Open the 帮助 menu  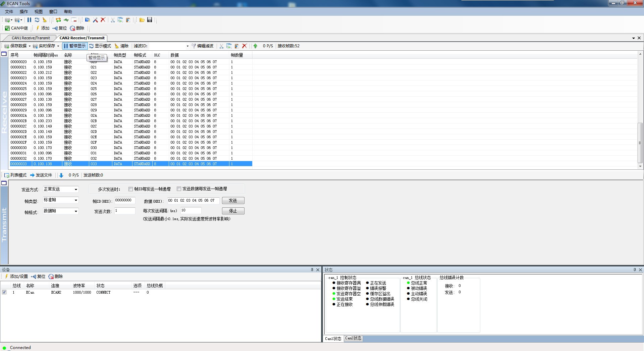[x=68, y=11]
